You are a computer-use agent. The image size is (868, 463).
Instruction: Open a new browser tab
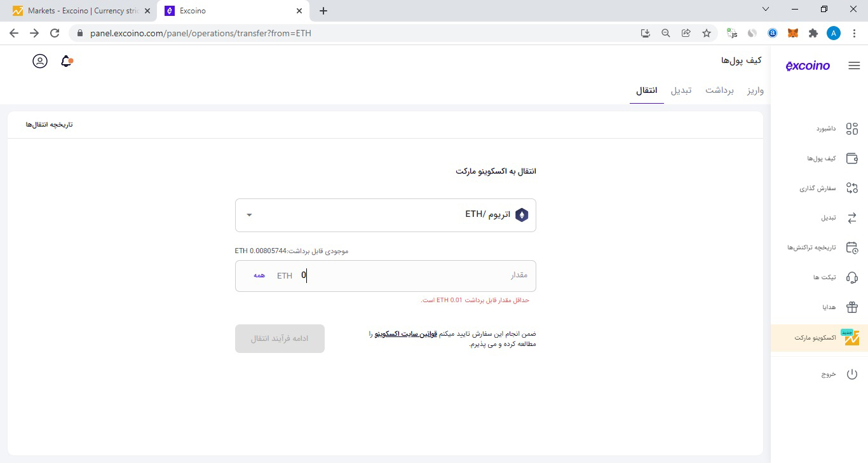click(323, 11)
